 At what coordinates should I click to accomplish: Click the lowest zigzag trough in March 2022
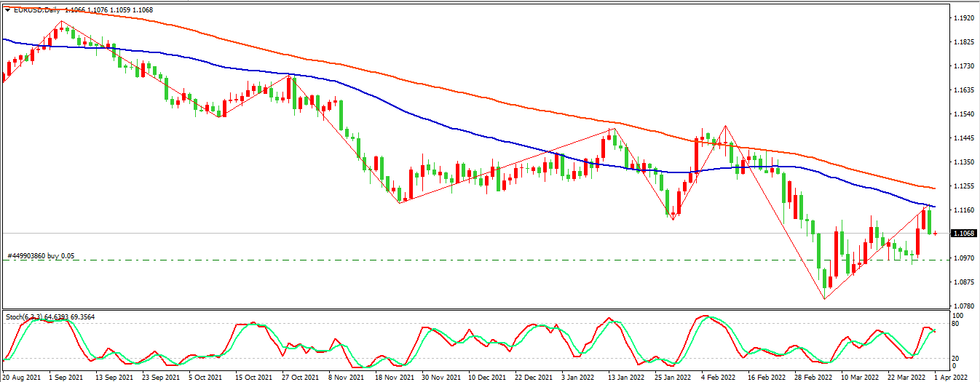coord(824,298)
